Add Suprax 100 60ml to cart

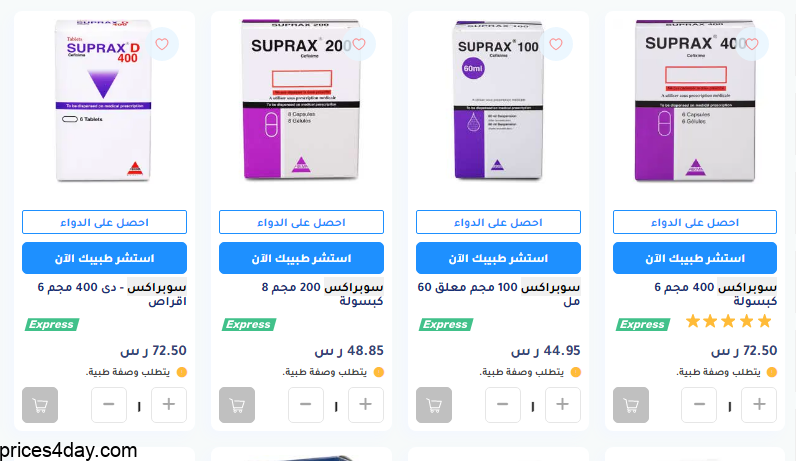click(434, 405)
